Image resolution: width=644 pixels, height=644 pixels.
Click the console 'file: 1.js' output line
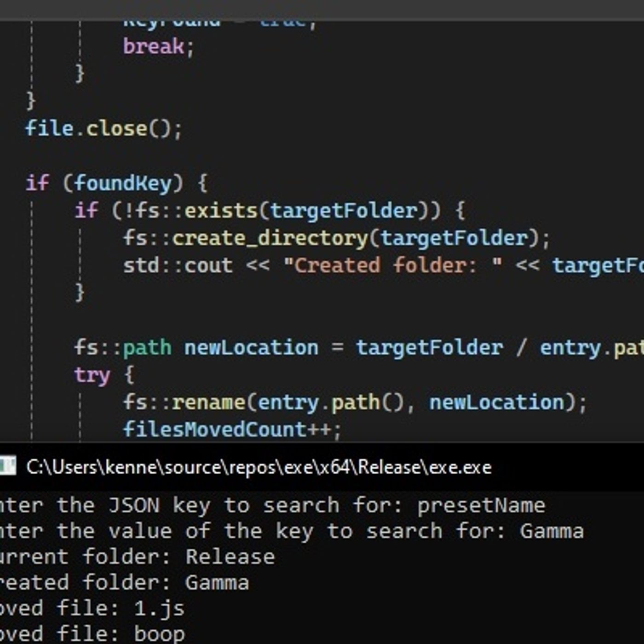92,609
